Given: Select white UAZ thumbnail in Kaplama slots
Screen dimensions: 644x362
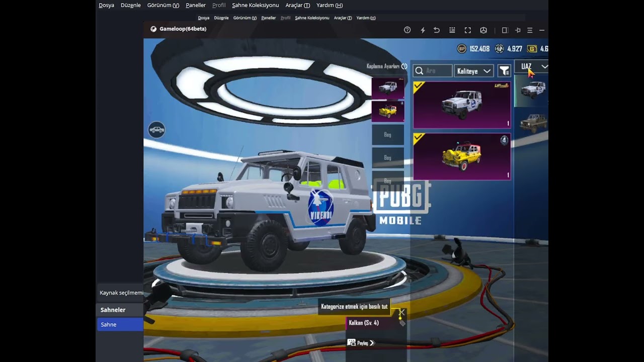Looking at the screenshot, I should (x=388, y=88).
